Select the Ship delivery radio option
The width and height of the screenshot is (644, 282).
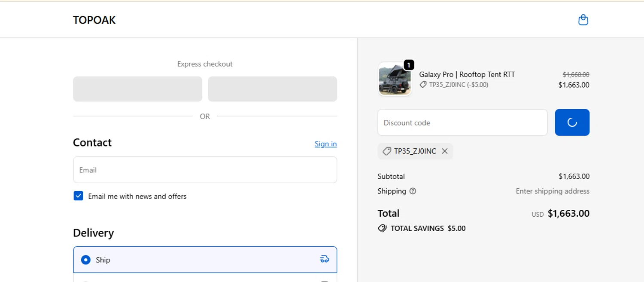point(86,260)
